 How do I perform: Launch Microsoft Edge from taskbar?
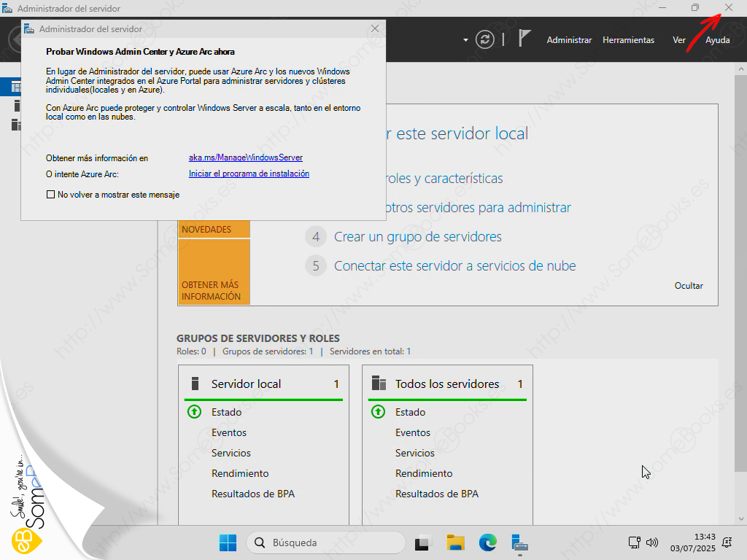click(487, 542)
